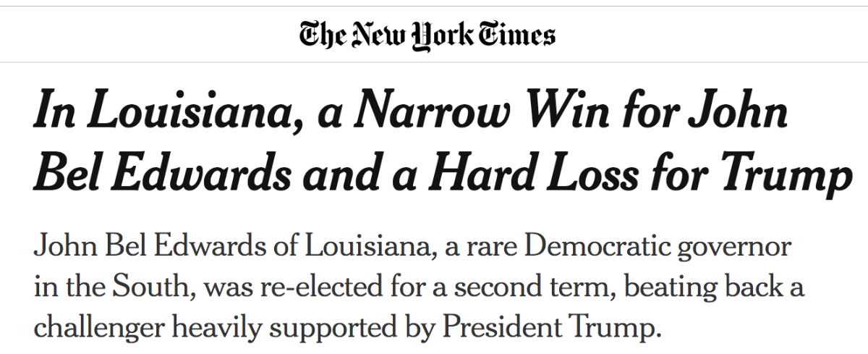This screenshot has height=354, width=868.
Task: Click The New York Times masthead logo
Action: click(429, 34)
